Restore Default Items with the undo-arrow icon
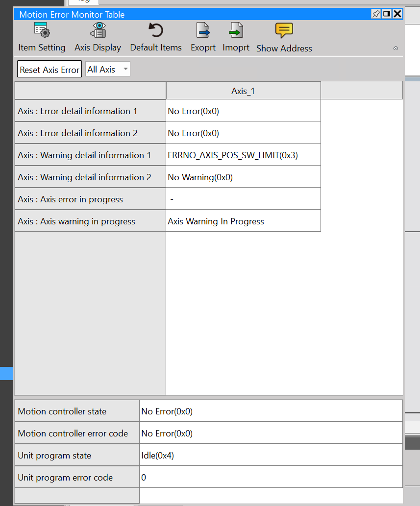420x506 pixels. point(155,31)
